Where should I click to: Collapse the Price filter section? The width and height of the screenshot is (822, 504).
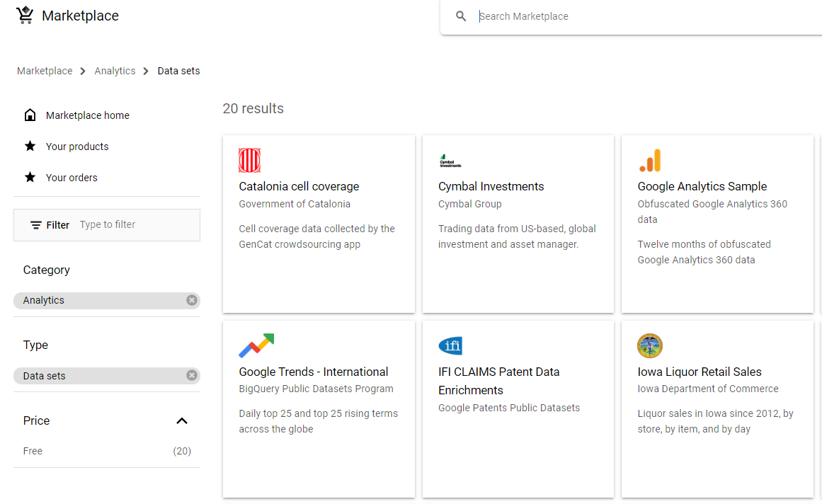182,420
